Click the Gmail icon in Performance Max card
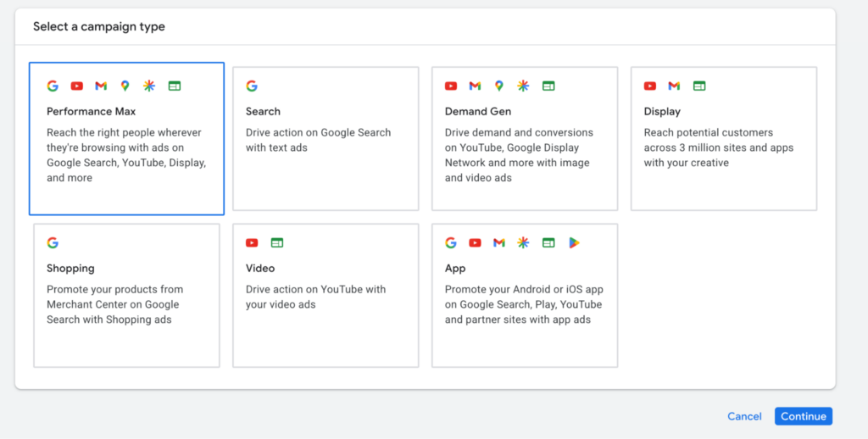The width and height of the screenshot is (868, 439). tap(101, 86)
